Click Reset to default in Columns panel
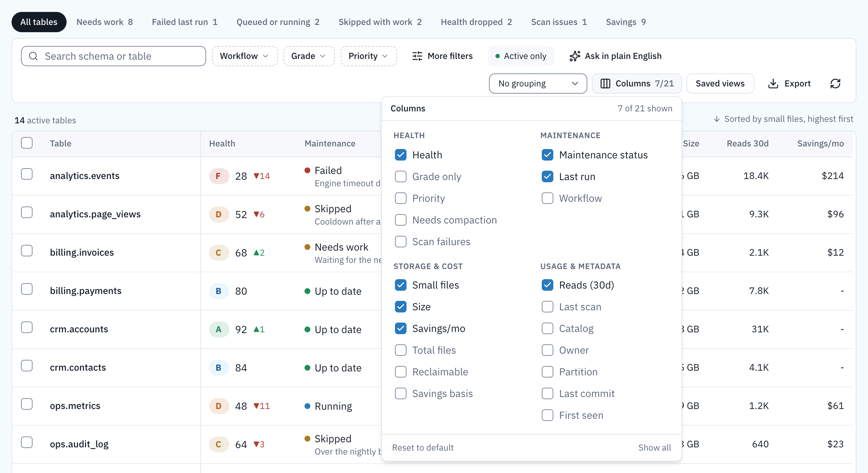Image resolution: width=868 pixels, height=473 pixels. tap(422, 448)
